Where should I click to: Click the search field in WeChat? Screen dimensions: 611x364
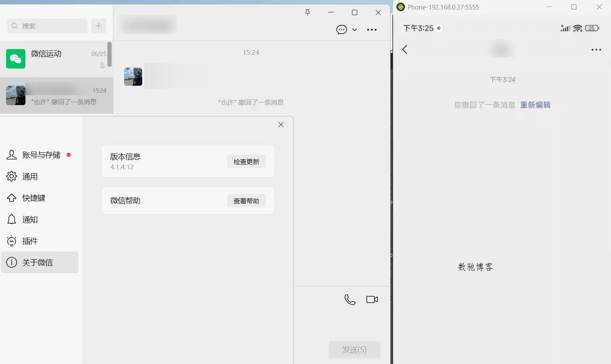pyautogui.click(x=47, y=26)
